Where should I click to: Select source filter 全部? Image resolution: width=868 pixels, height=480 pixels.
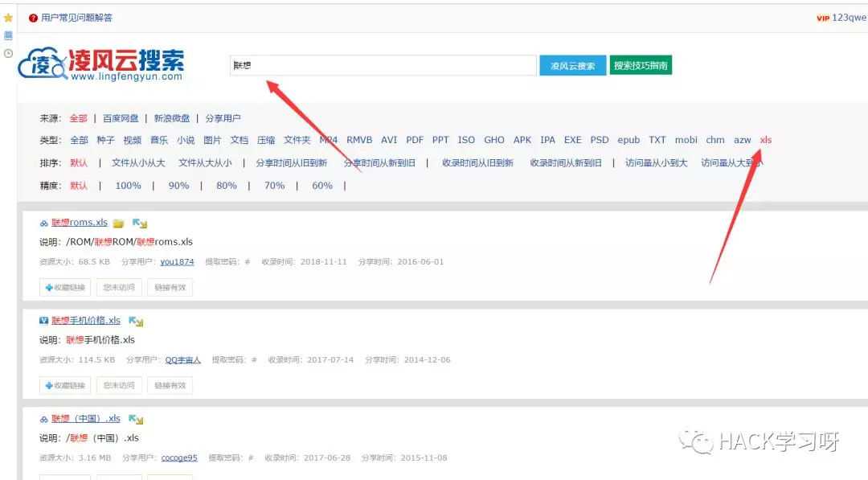click(x=78, y=118)
